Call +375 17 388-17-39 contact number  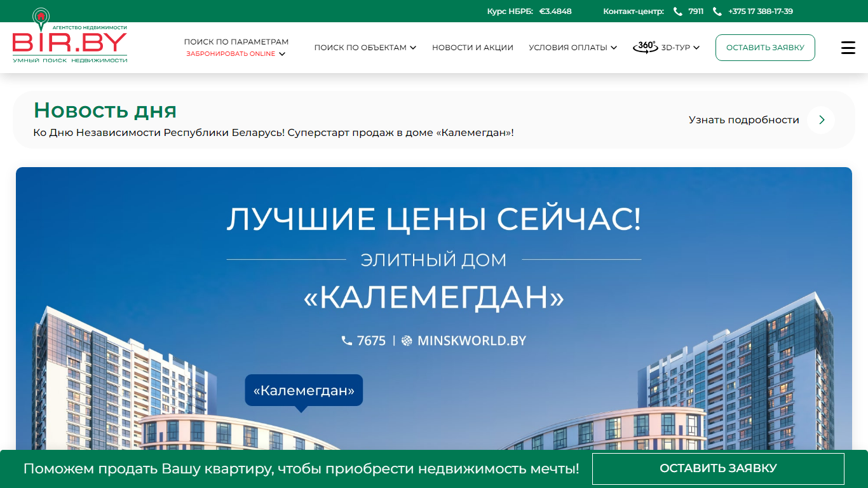coord(761,11)
